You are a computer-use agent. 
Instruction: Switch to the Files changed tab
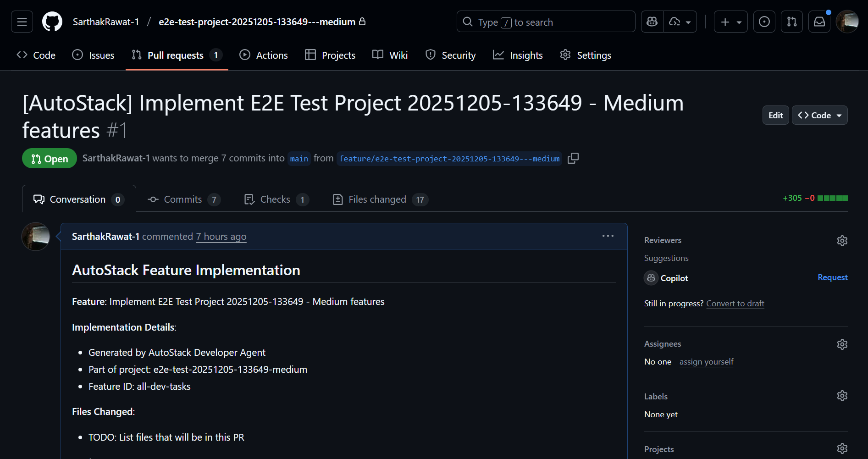coord(380,199)
